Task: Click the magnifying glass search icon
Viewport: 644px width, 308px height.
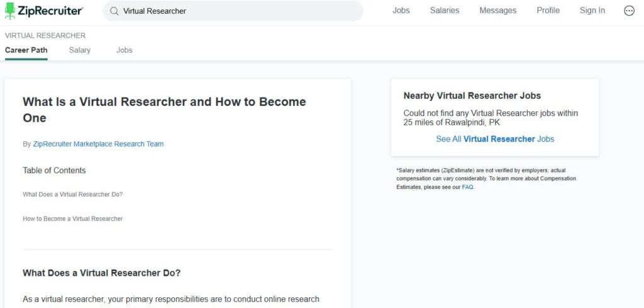Action: [x=114, y=11]
